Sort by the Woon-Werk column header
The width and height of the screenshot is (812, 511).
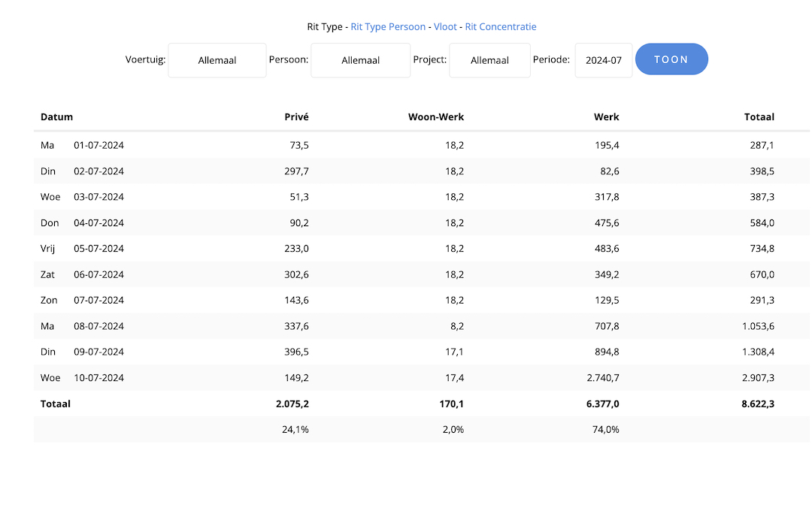coord(436,116)
